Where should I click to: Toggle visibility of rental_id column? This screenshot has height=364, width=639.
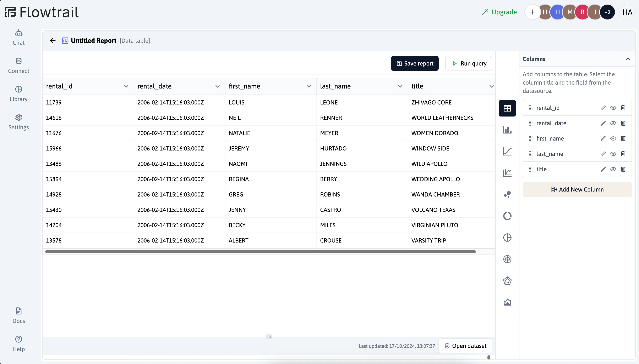pos(613,108)
